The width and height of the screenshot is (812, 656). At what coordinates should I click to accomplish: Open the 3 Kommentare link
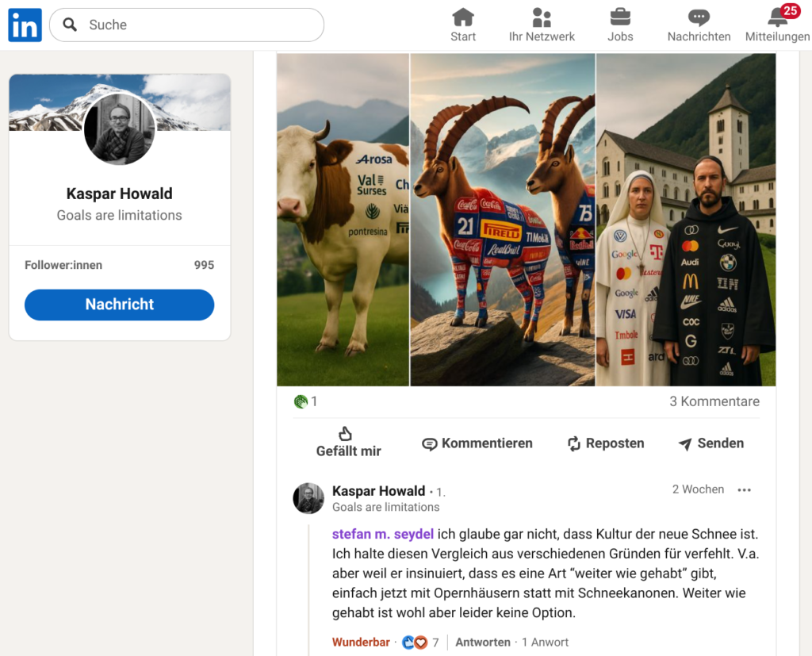point(714,401)
